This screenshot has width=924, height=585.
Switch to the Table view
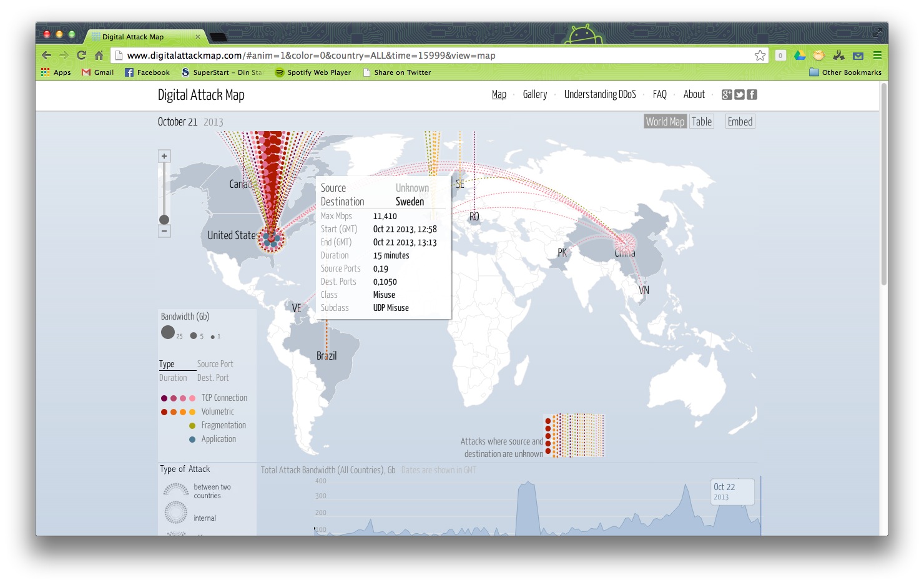coord(702,122)
